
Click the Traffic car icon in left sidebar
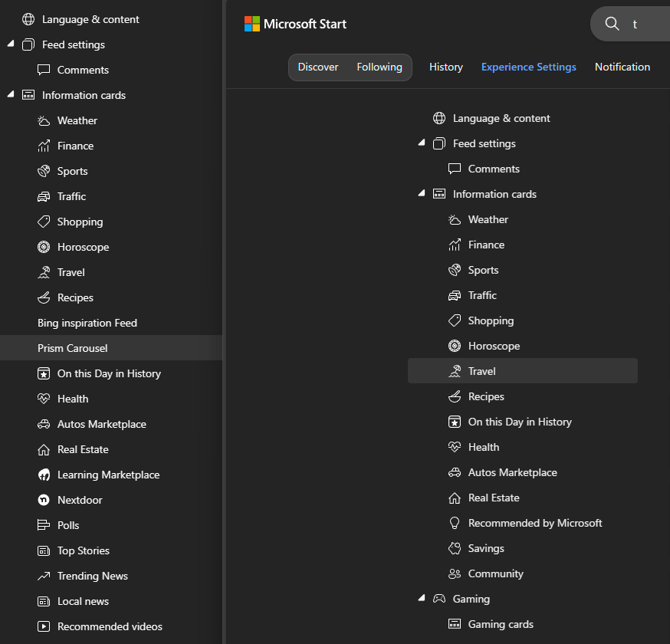coord(44,196)
